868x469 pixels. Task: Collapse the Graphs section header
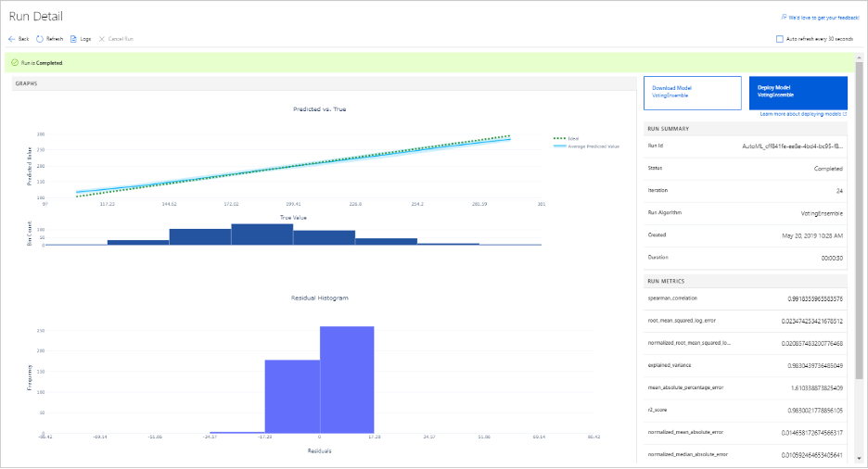pos(28,83)
